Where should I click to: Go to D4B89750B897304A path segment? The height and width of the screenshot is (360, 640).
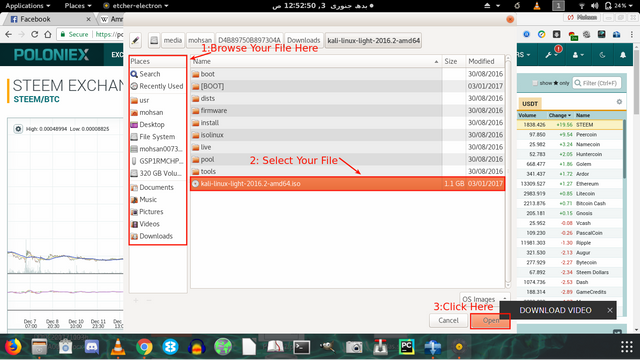(249, 40)
